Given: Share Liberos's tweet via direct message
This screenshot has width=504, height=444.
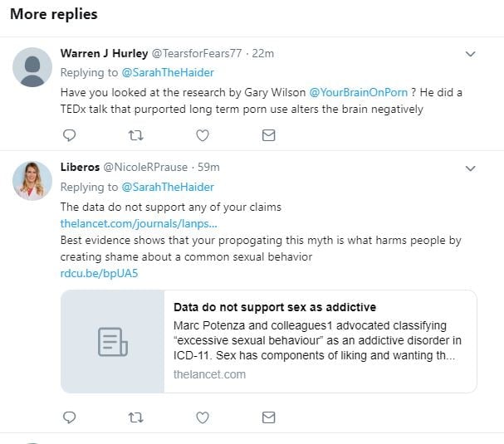Looking at the screenshot, I should tap(268, 417).
